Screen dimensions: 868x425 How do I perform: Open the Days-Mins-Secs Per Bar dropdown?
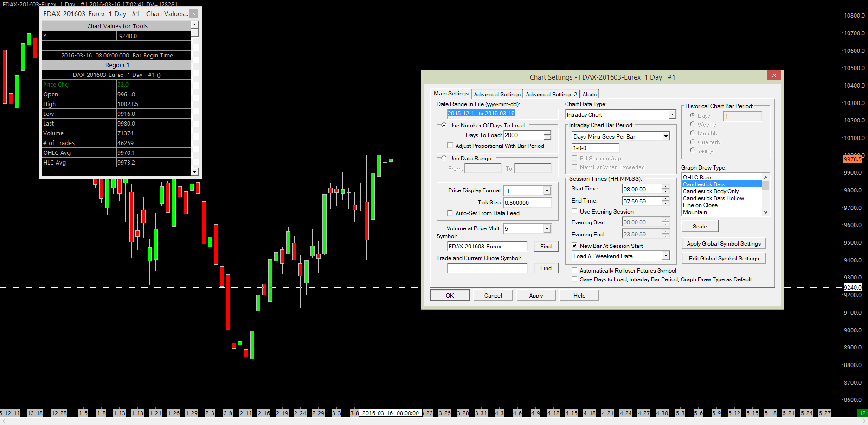(x=666, y=136)
